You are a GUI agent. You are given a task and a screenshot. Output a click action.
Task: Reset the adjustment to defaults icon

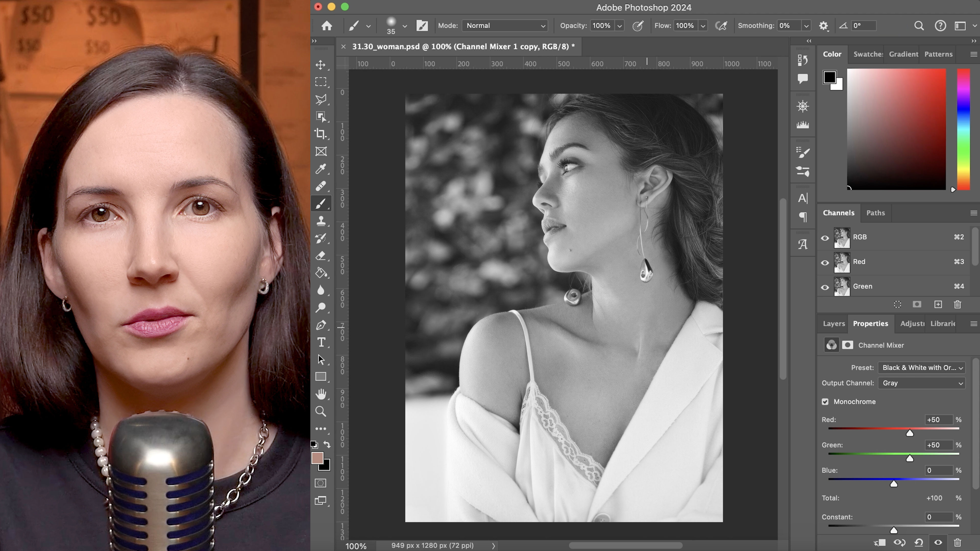(x=919, y=543)
